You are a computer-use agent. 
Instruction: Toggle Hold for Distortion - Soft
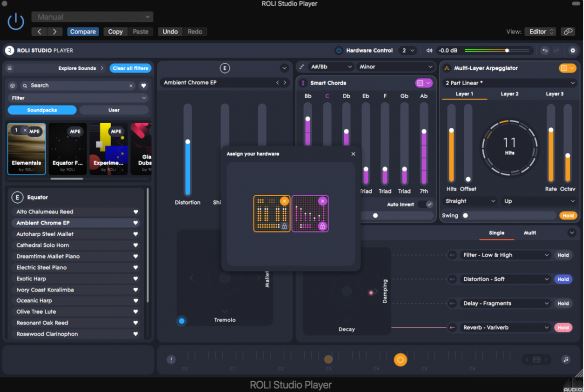pos(563,279)
